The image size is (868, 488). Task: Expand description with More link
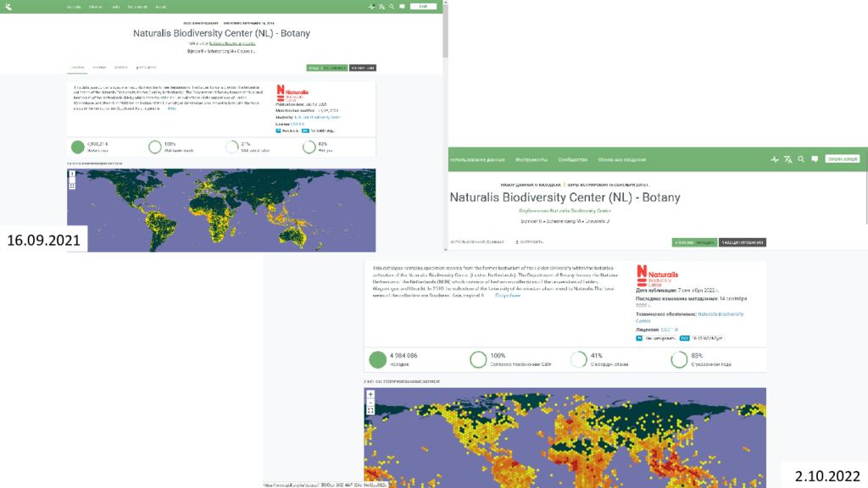171,108
